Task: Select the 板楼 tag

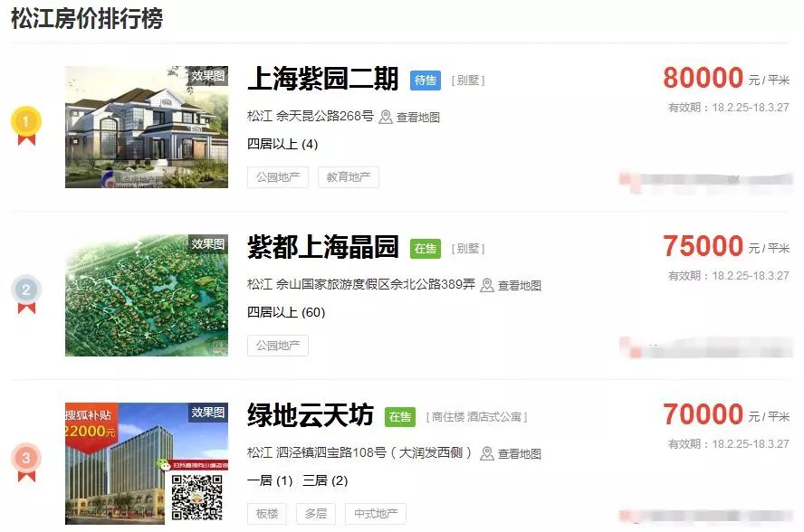Action: tap(267, 514)
